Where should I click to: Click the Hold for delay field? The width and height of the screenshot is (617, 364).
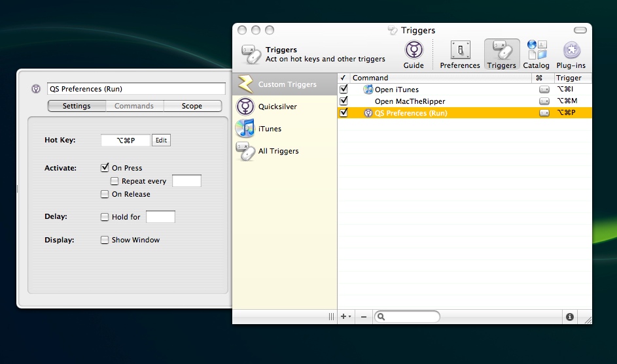pos(160,216)
